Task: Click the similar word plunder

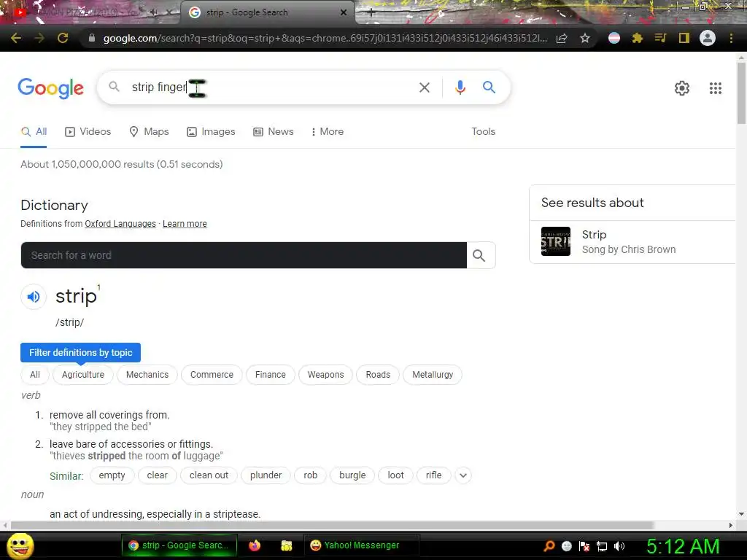Action: pos(266,475)
